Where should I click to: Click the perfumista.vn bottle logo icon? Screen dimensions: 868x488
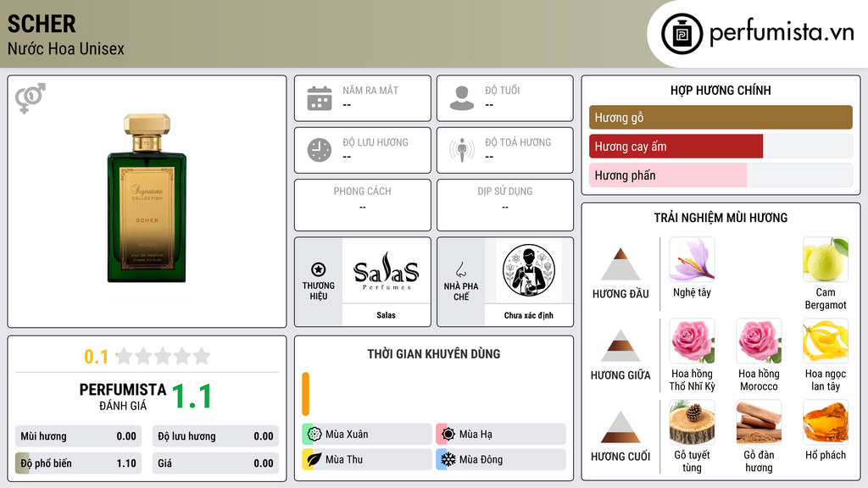(x=682, y=34)
